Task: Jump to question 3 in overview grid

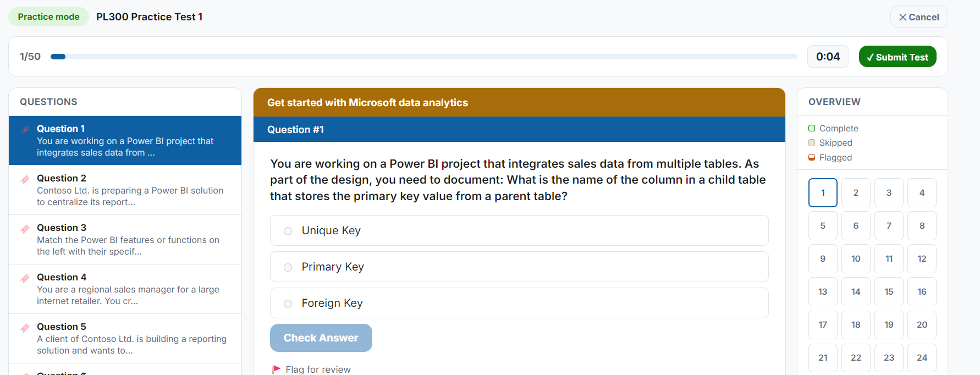Action: (889, 192)
